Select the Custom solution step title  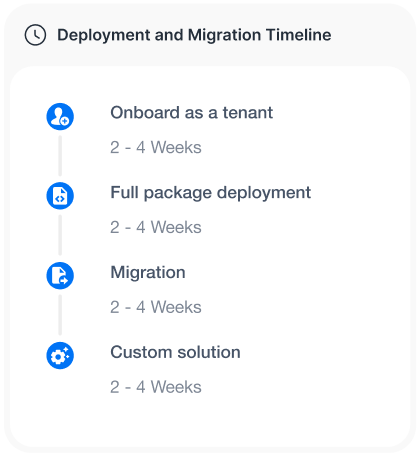(x=175, y=352)
